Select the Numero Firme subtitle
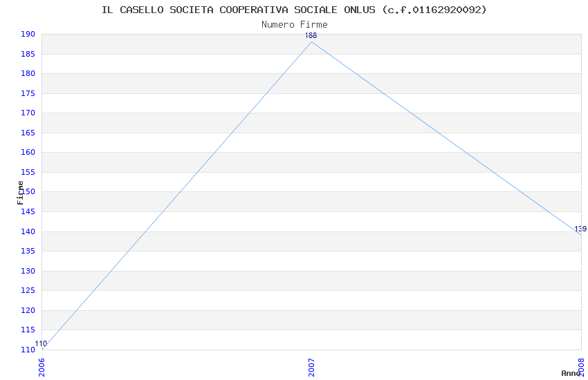588x380 pixels. click(x=295, y=25)
